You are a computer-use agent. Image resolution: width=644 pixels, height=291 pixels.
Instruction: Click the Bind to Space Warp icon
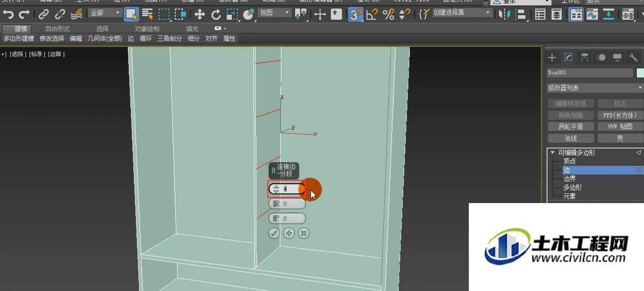[77, 15]
